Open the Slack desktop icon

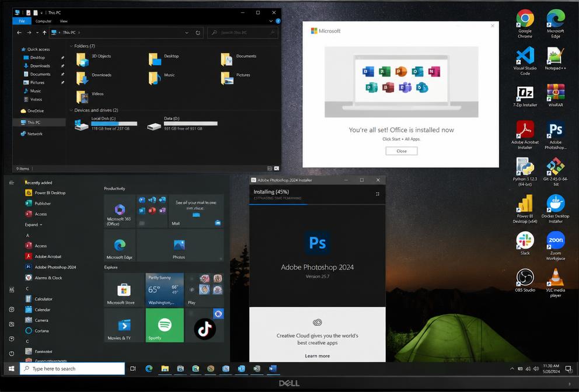pos(525,243)
